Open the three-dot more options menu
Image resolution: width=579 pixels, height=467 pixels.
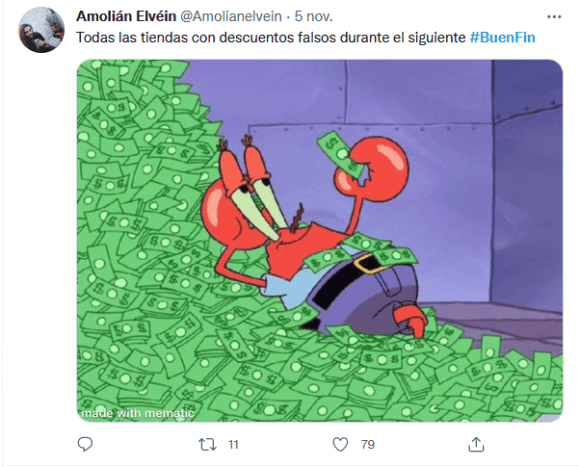click(554, 17)
